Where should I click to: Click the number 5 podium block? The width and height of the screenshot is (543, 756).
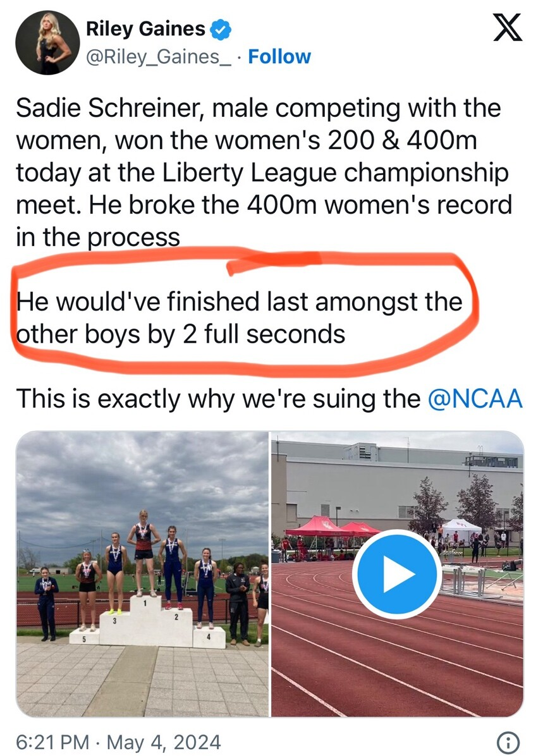pyautogui.click(x=84, y=637)
